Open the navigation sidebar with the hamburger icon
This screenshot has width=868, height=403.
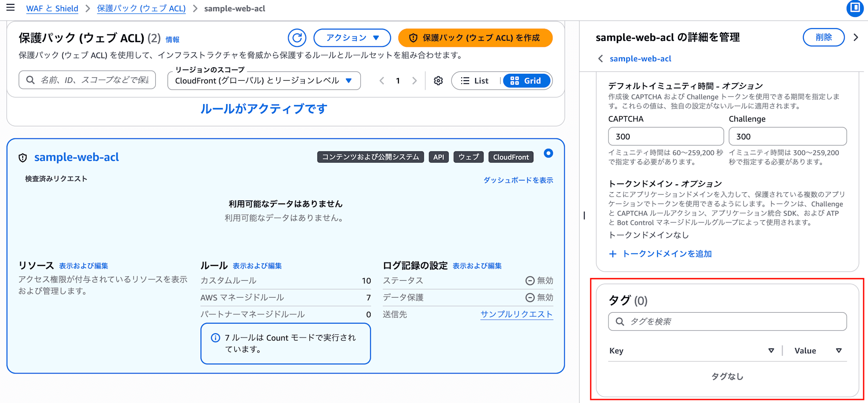click(11, 8)
